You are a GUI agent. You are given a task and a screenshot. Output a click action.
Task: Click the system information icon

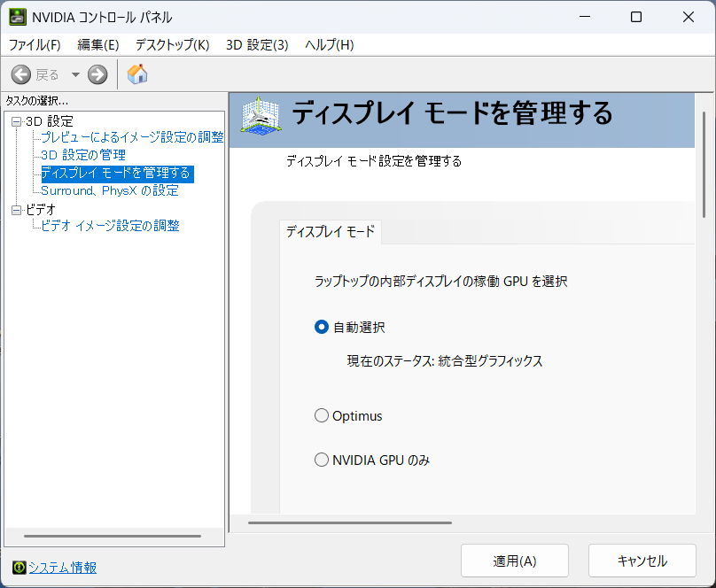click(x=19, y=567)
